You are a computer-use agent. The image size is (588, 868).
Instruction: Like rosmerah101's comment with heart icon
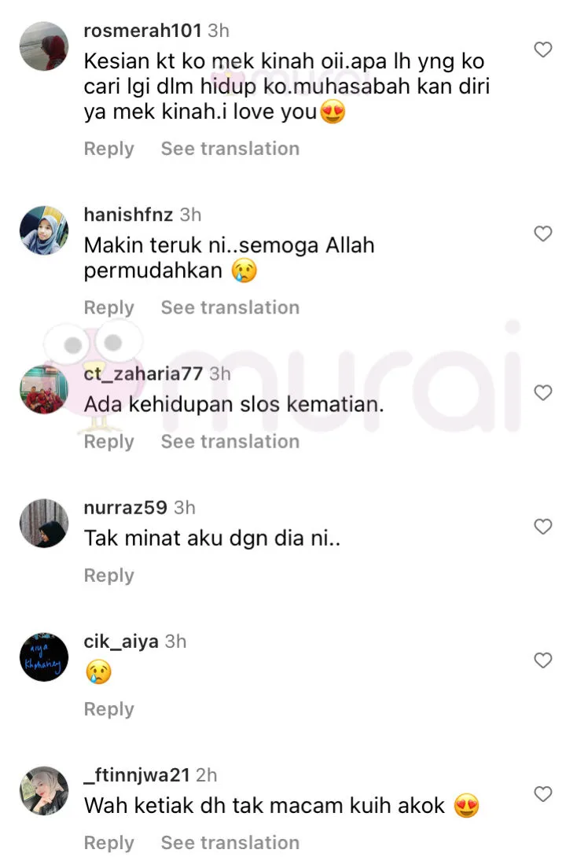[542, 50]
